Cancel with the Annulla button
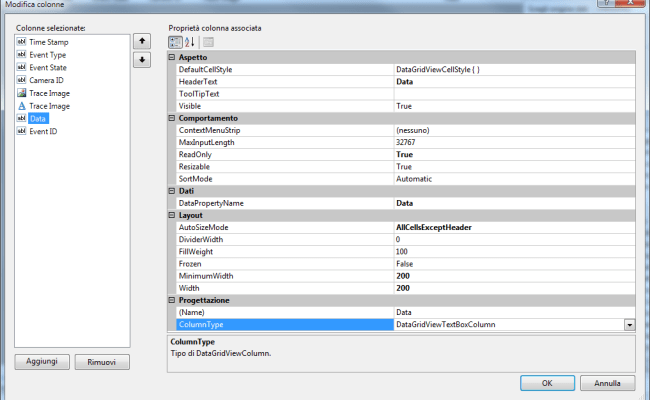 [x=607, y=383]
